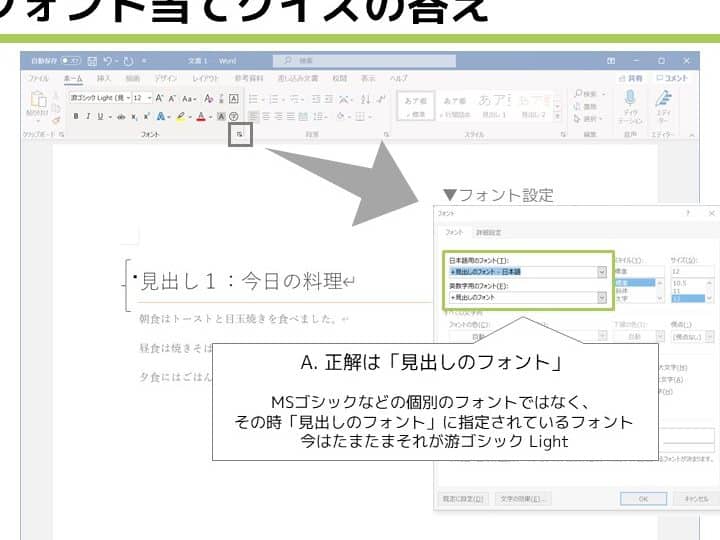720x540 pixels.
Task: Click the Paste clipboard icon
Action: (38, 100)
